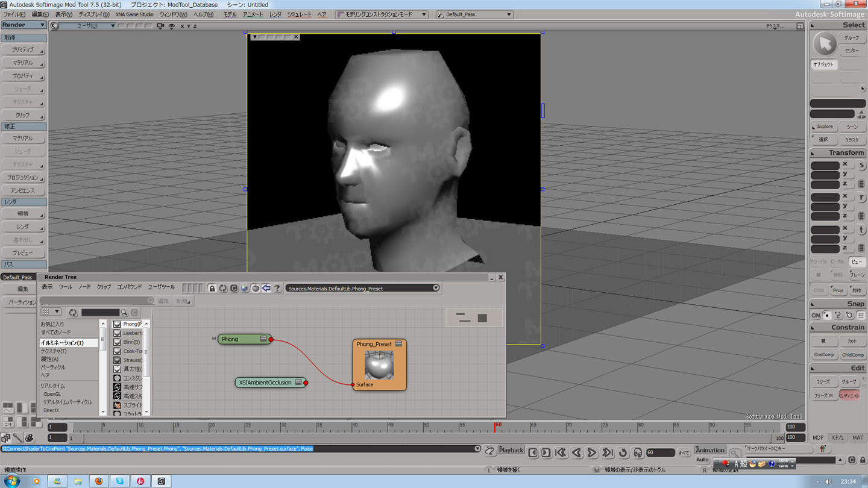
Task: Click the Playback button
Action: click(511, 450)
